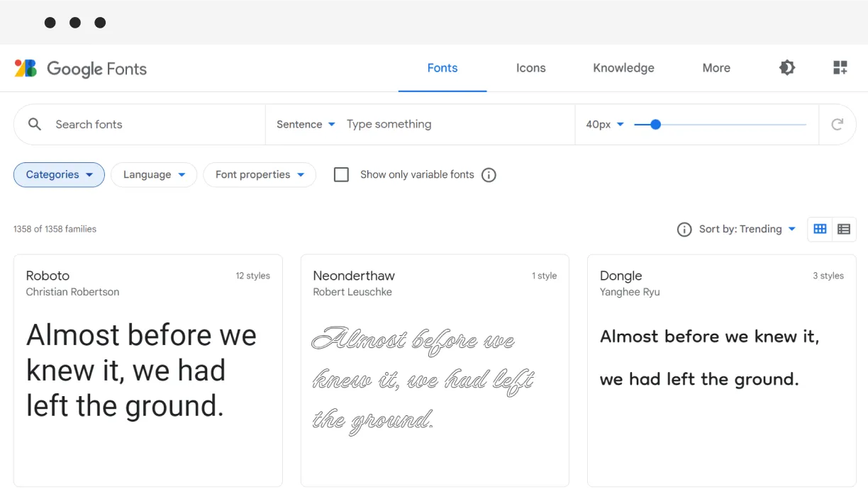Click Dongle sample preview text
Image resolution: width=868 pixels, height=501 pixels.
click(x=710, y=358)
